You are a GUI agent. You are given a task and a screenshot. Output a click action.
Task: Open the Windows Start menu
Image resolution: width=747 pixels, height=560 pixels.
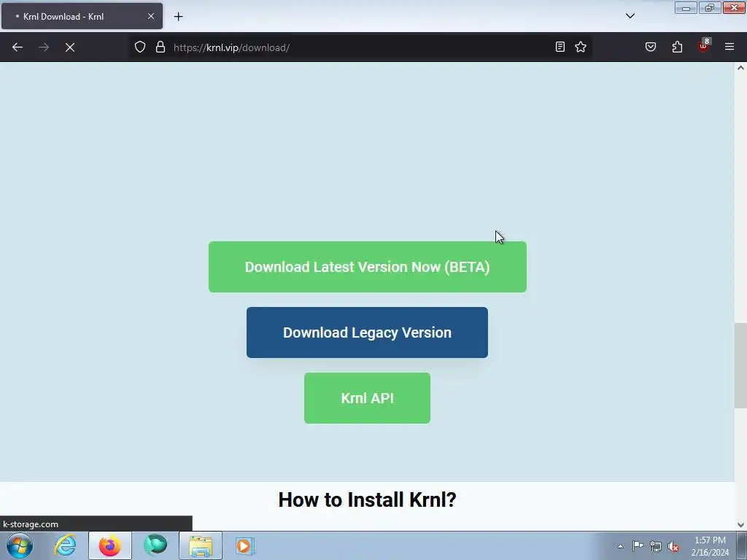tap(20, 545)
